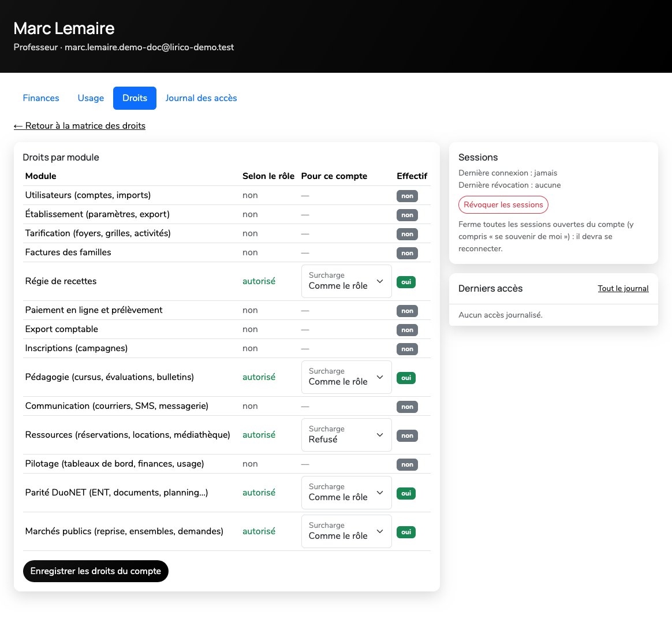Open Tout le journal link

(x=623, y=289)
